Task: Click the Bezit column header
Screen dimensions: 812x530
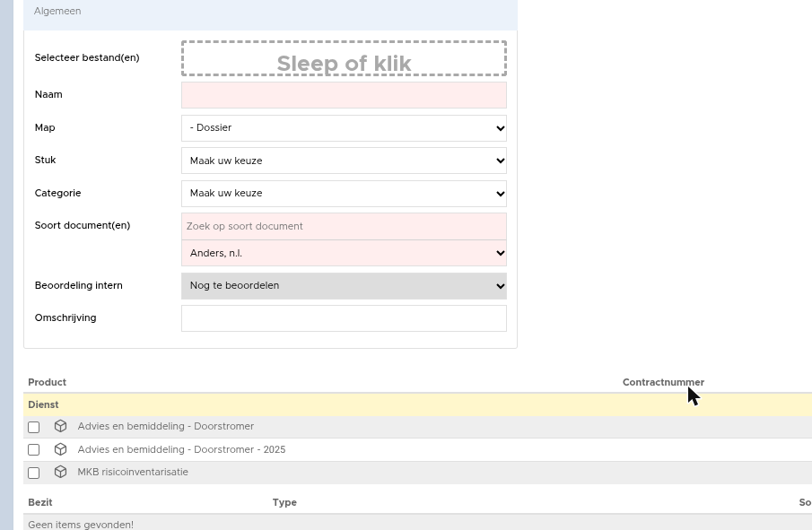Action: (40, 502)
